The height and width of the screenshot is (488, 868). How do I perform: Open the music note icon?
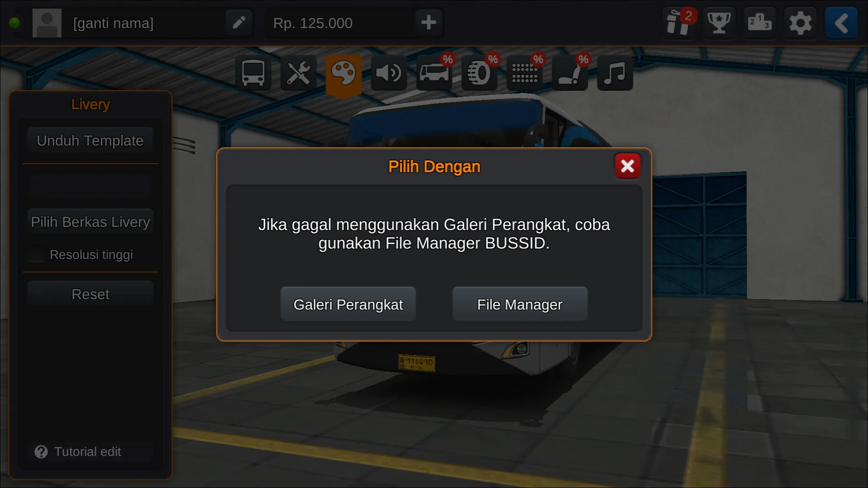(615, 73)
